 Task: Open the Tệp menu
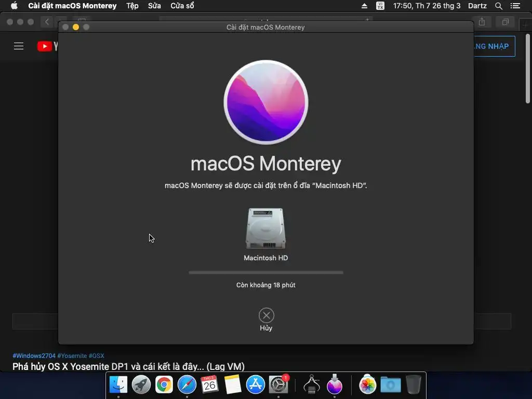[132, 6]
